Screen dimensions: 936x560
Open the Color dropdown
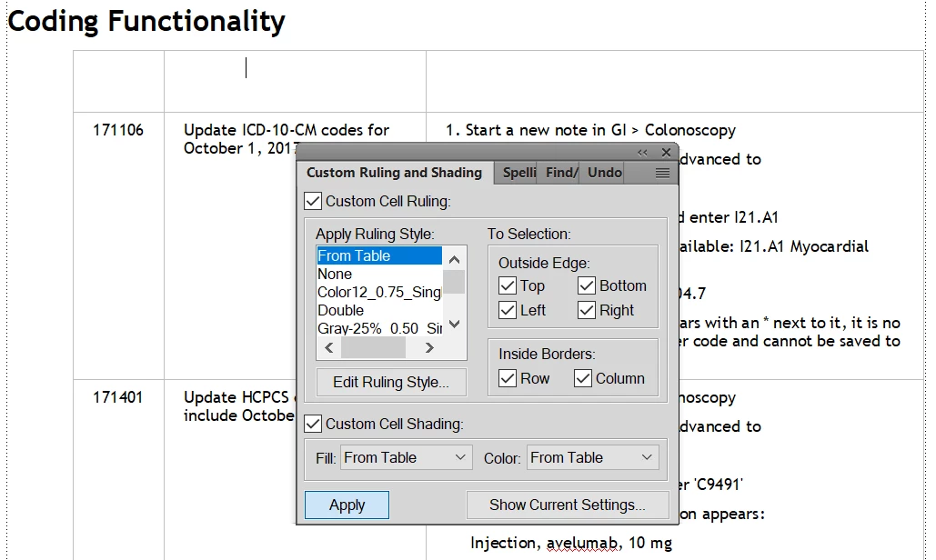click(x=592, y=457)
